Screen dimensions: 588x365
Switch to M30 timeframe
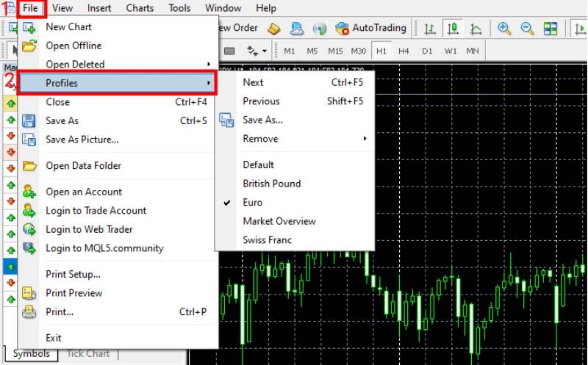pos(358,51)
